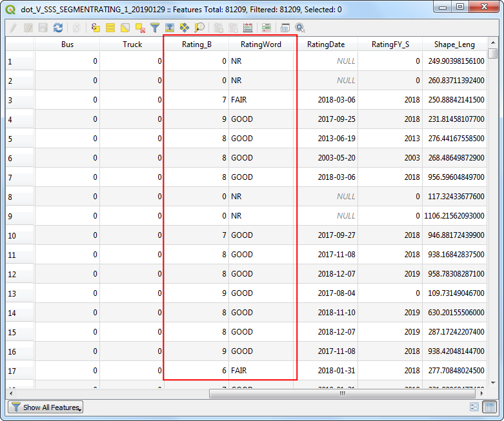504x421 pixels.
Task: Move selected rows to top
Action: point(170,28)
